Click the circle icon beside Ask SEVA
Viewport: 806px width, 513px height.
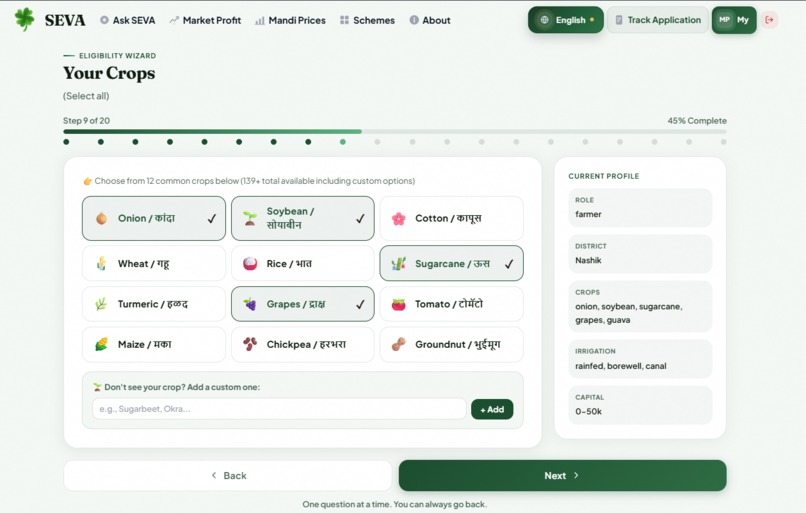(x=104, y=20)
